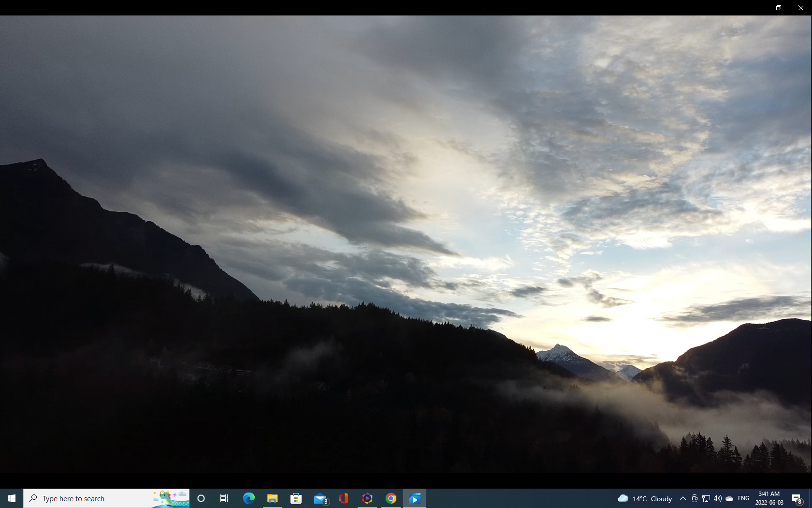Minimize the fullscreen player window

(x=756, y=8)
